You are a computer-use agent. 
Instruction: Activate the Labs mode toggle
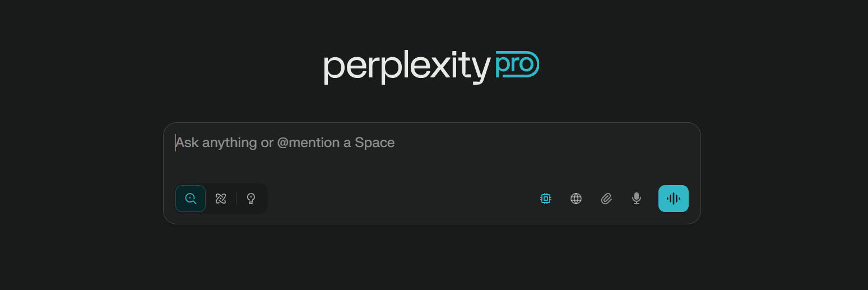tap(251, 199)
